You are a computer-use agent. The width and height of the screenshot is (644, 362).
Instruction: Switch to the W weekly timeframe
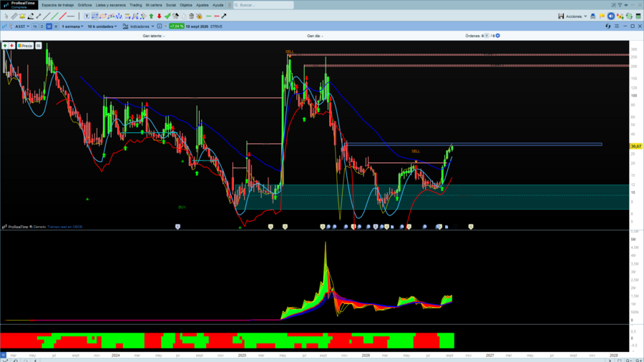click(49, 26)
